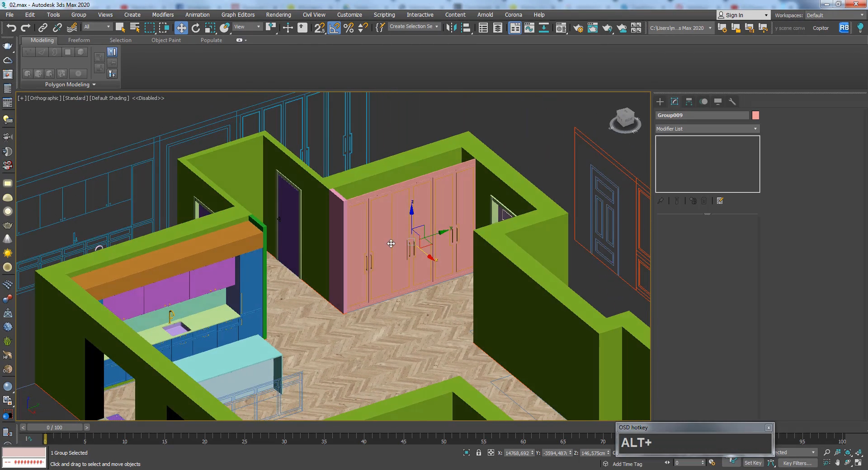Open the Zoom Extents tool
Image resolution: width=868 pixels, height=470 pixels.
coord(848,452)
